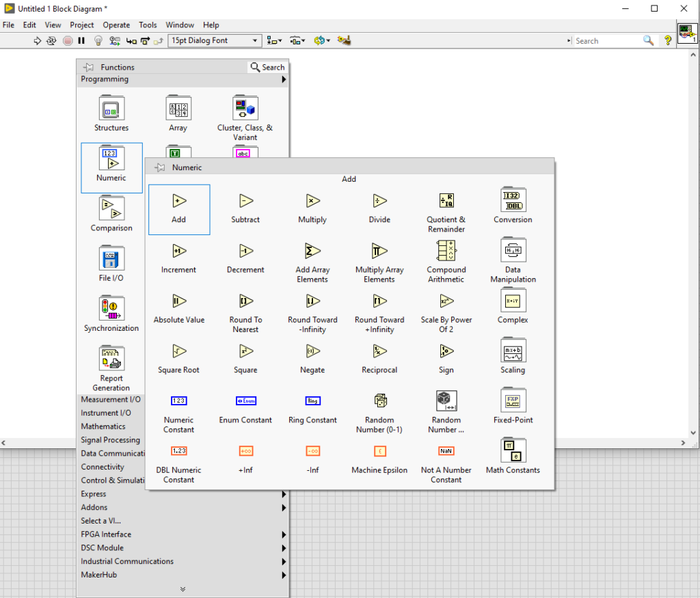Viewport: 700px width, 598px height.
Task: Open Select a VI... entry
Action: pos(101,521)
